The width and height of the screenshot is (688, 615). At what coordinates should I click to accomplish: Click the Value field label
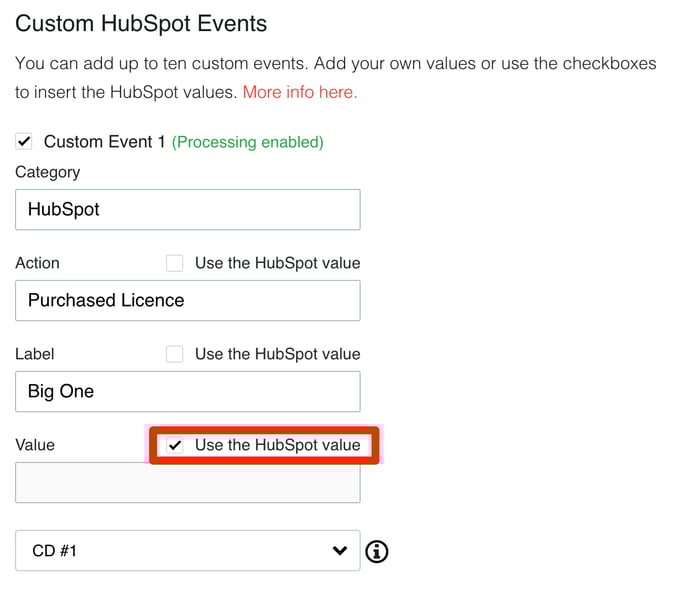35,445
